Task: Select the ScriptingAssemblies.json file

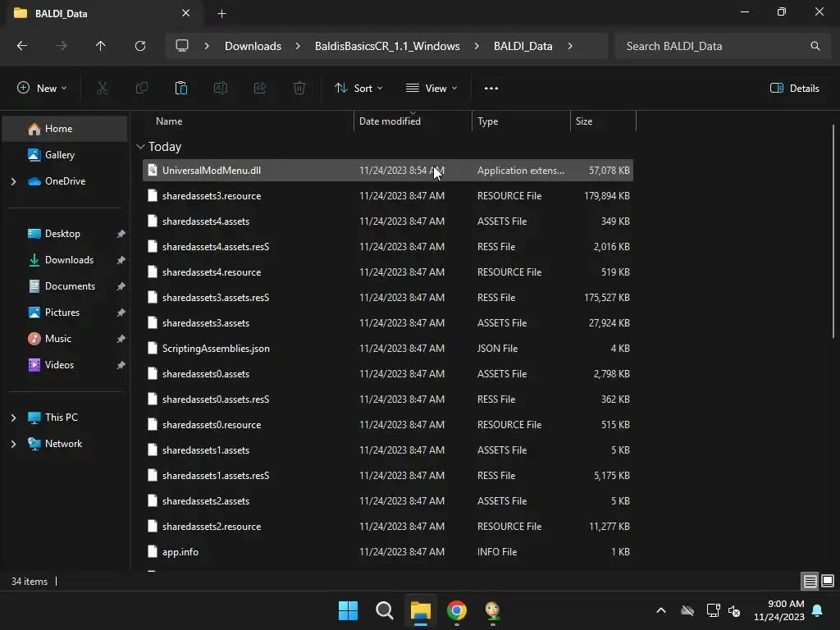Action: (388, 348)
